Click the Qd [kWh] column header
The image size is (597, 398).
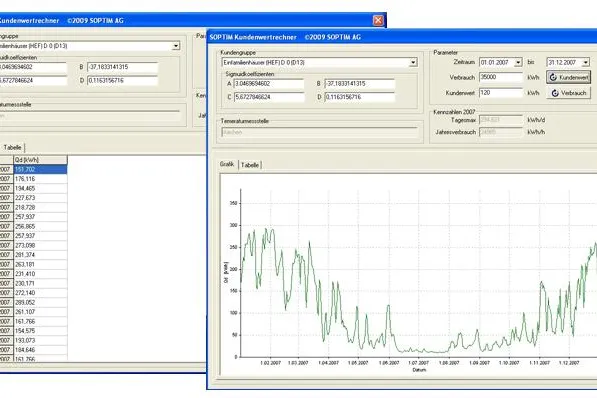click(x=40, y=160)
